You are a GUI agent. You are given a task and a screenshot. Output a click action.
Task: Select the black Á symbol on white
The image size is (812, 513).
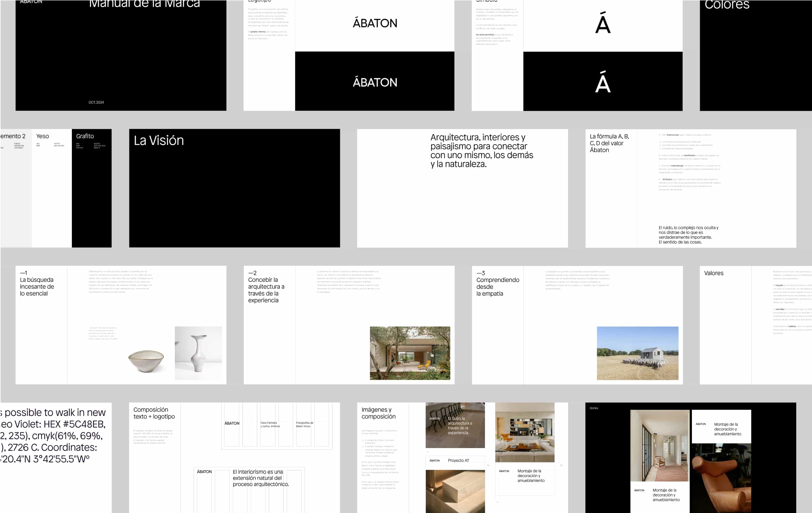[603, 23]
